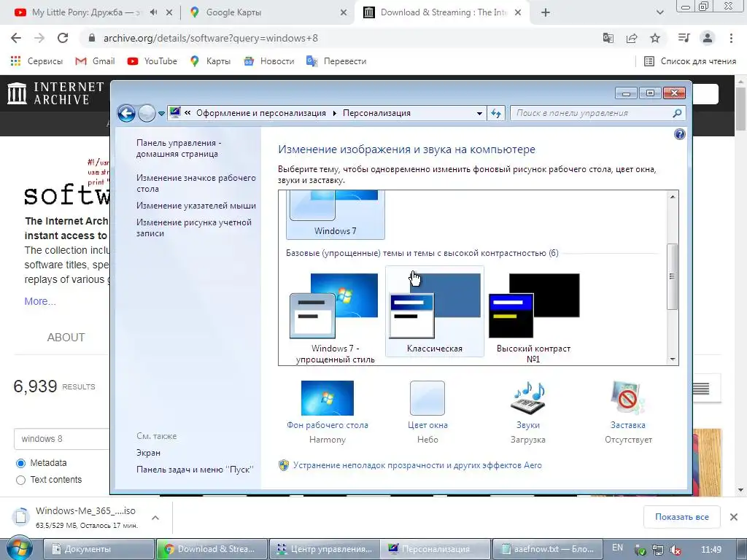
Task: Open Панель задач и меню Пуск link
Action: pos(195,470)
